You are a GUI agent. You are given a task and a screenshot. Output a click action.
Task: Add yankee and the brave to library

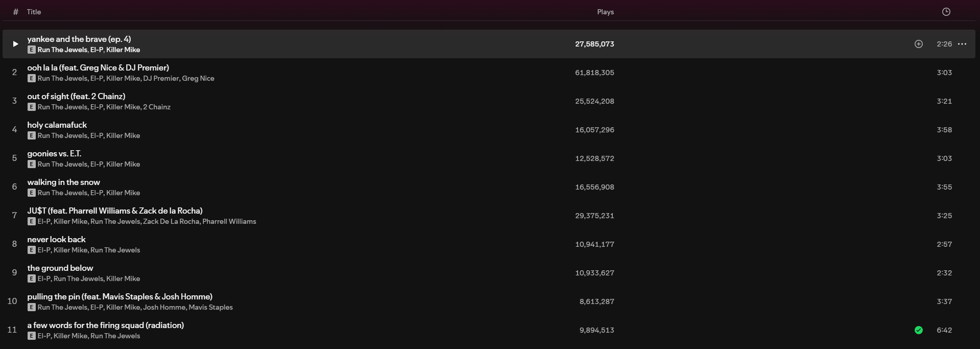[918, 44]
